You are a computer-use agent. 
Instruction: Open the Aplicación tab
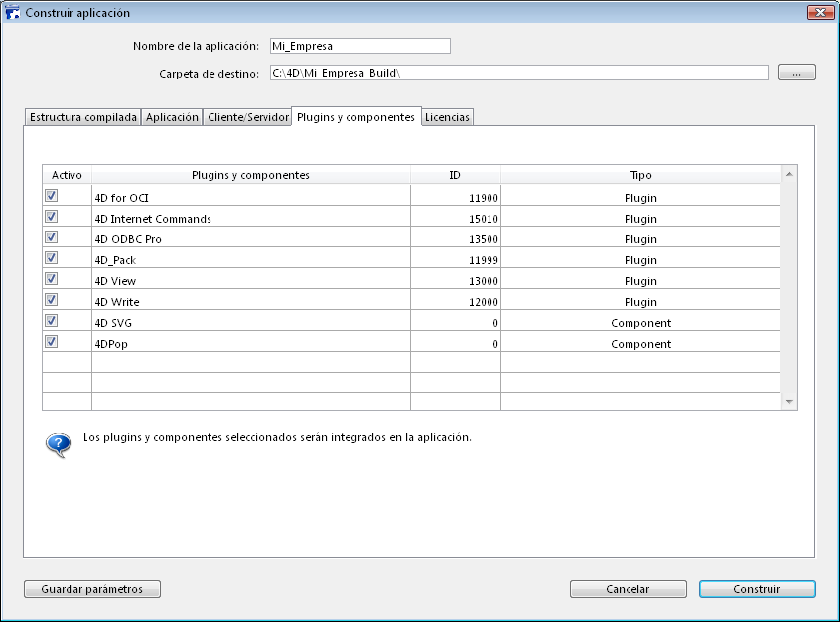pyautogui.click(x=172, y=117)
